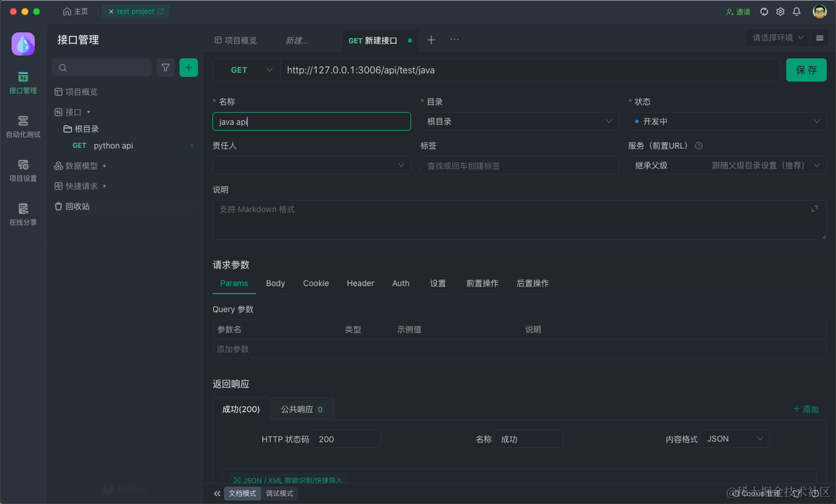Click the green plus button beside the search box

tap(189, 68)
